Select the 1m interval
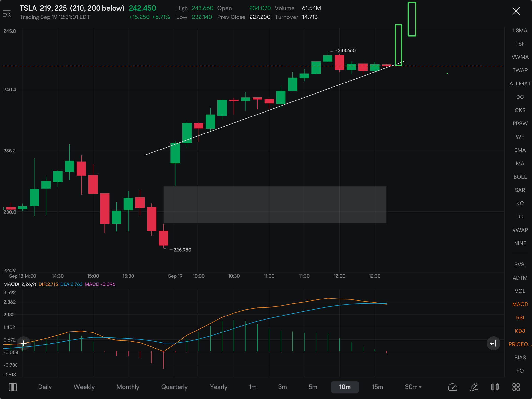 pyautogui.click(x=253, y=387)
